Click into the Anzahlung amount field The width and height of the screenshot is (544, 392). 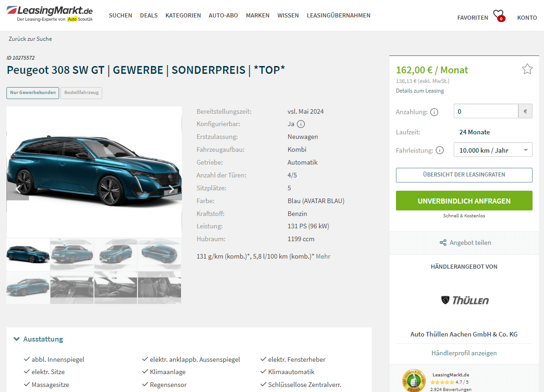pos(486,111)
